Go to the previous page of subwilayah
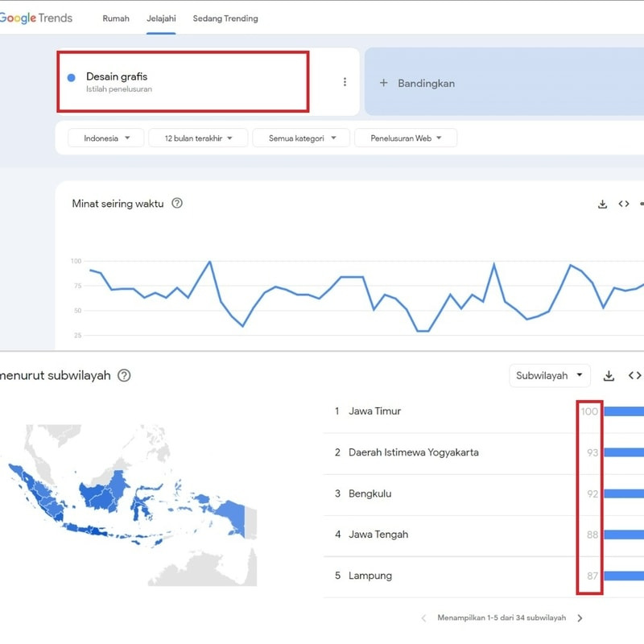This screenshot has height=644, width=644. [x=423, y=618]
